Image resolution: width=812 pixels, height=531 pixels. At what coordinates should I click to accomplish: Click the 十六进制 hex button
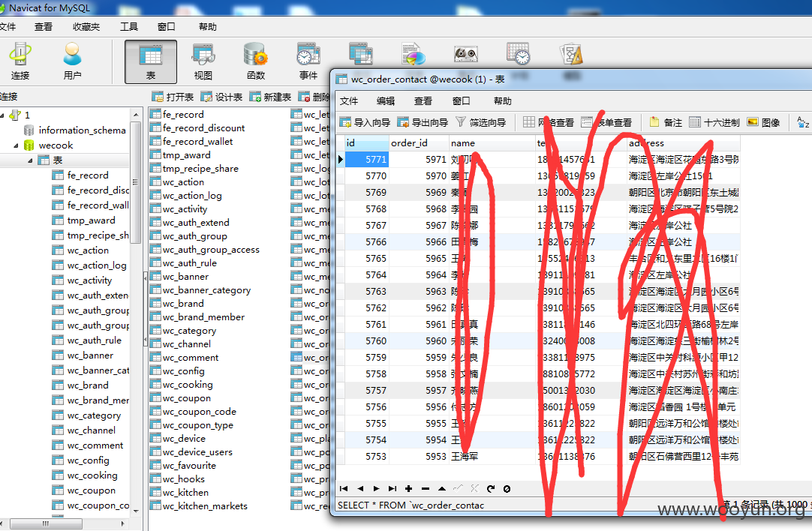click(x=714, y=122)
